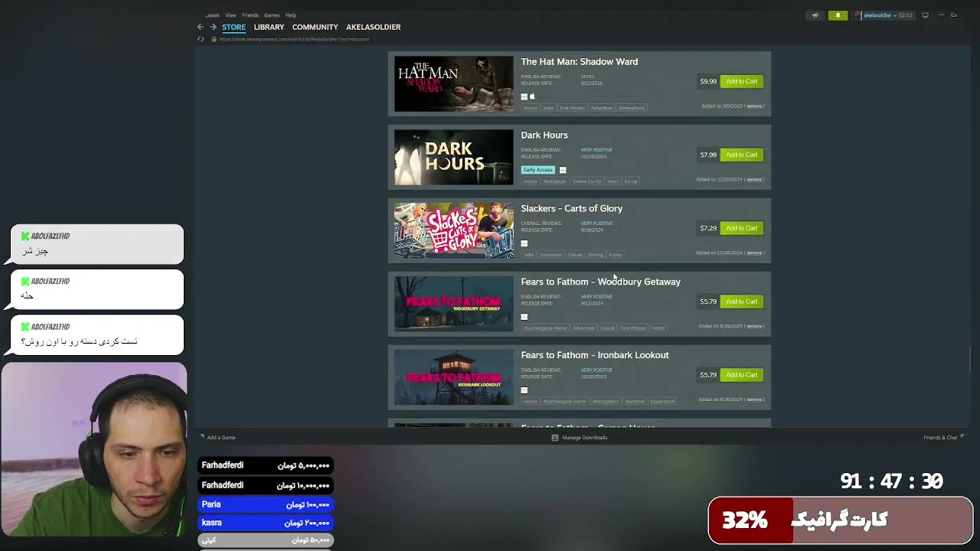
Task: Click the $7.29 price on Slackers
Action: [708, 228]
